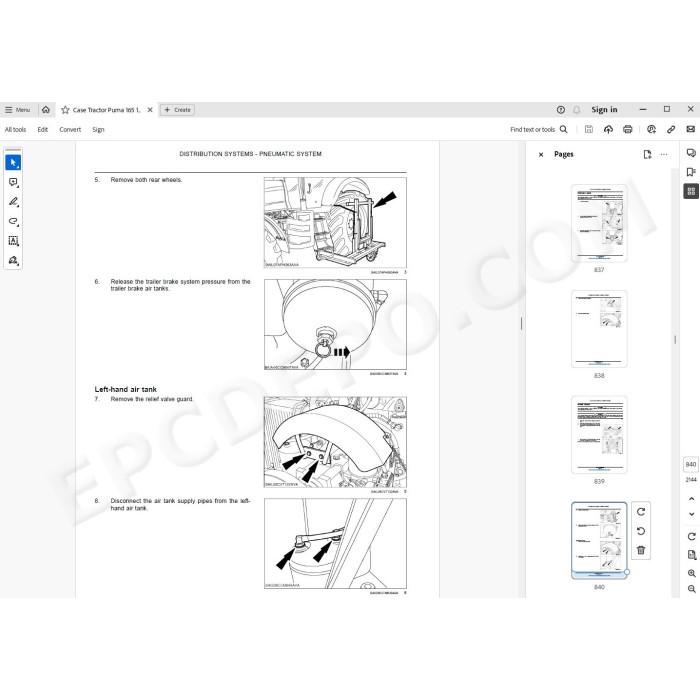Choose the Highlight pen tool
The image size is (700, 700).
(x=13, y=202)
